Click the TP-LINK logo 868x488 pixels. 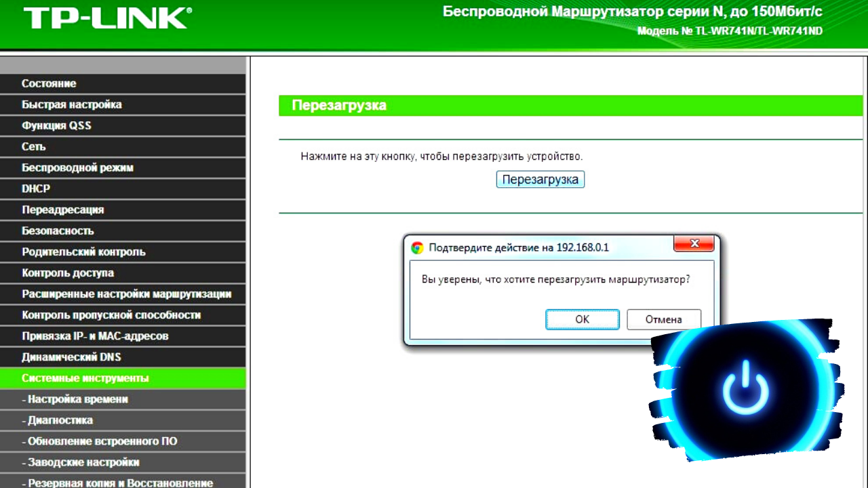[x=107, y=18]
